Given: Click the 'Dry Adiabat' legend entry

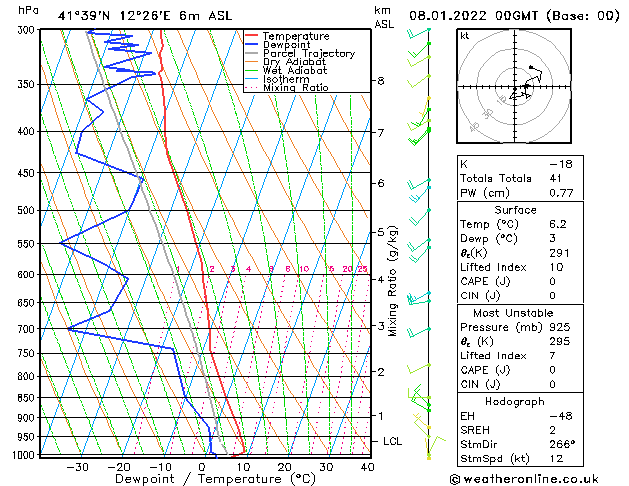Looking at the screenshot, I should click(x=294, y=62).
